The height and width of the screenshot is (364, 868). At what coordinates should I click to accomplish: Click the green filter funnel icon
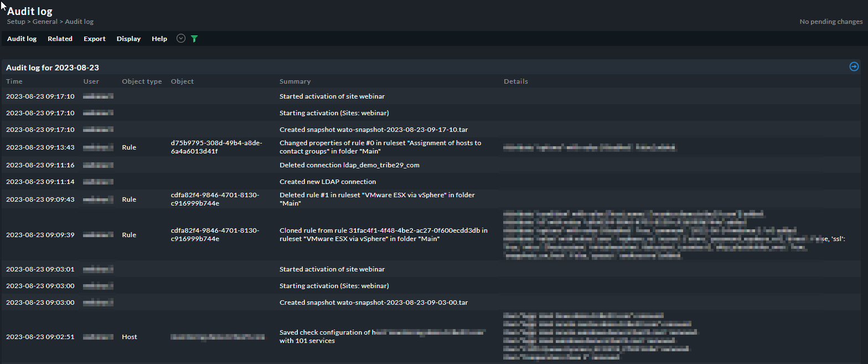click(x=194, y=39)
